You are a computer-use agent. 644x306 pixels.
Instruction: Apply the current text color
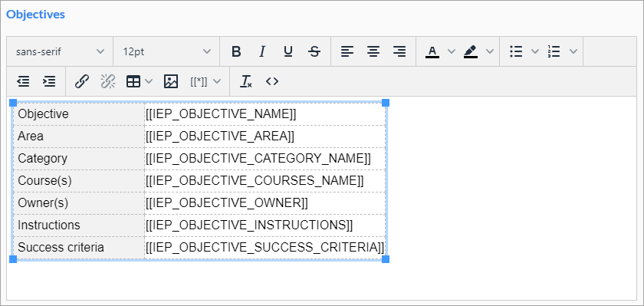(x=432, y=51)
